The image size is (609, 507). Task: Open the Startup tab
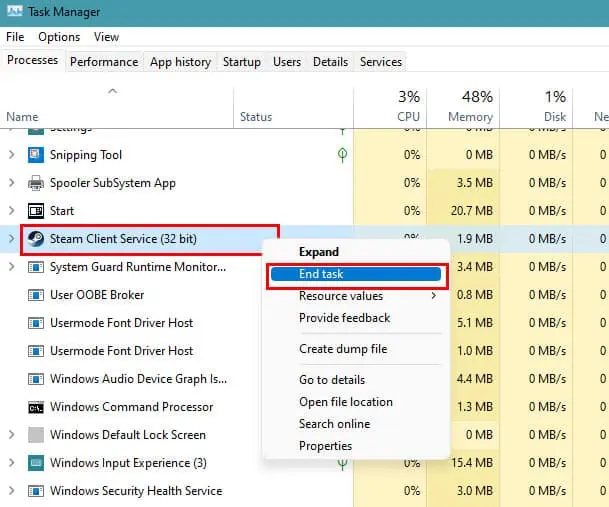point(241,62)
